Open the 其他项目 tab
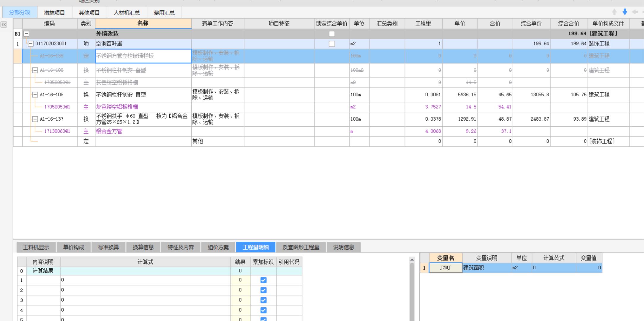 [89, 13]
